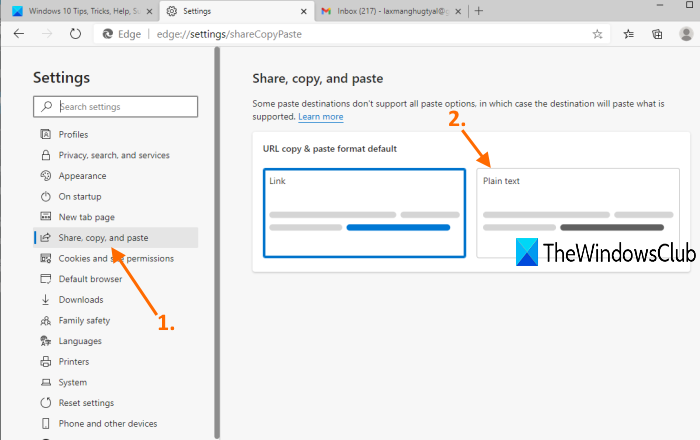Select Share, copy, and paste text
Image resolution: width=700 pixels, height=440 pixels.
[103, 238]
